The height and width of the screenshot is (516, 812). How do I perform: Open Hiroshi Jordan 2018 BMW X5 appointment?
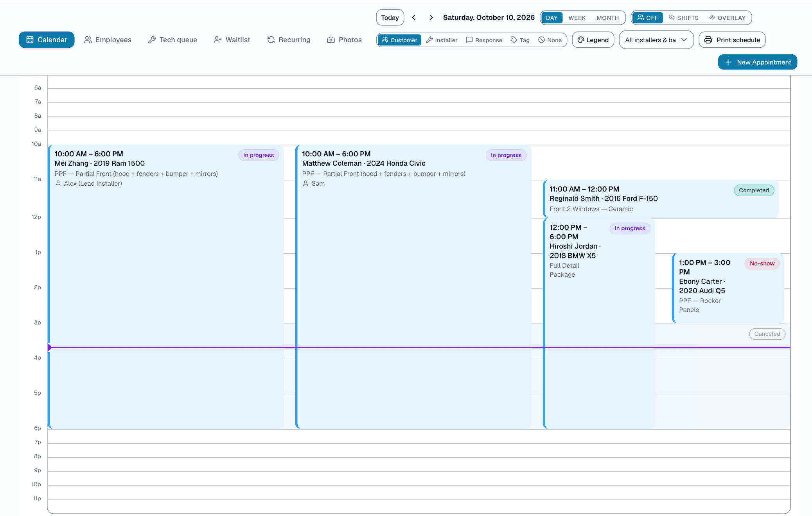click(x=599, y=324)
